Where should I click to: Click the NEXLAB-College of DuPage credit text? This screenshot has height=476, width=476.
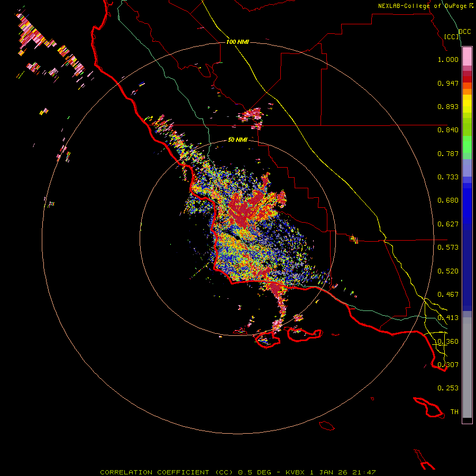[x=422, y=6]
